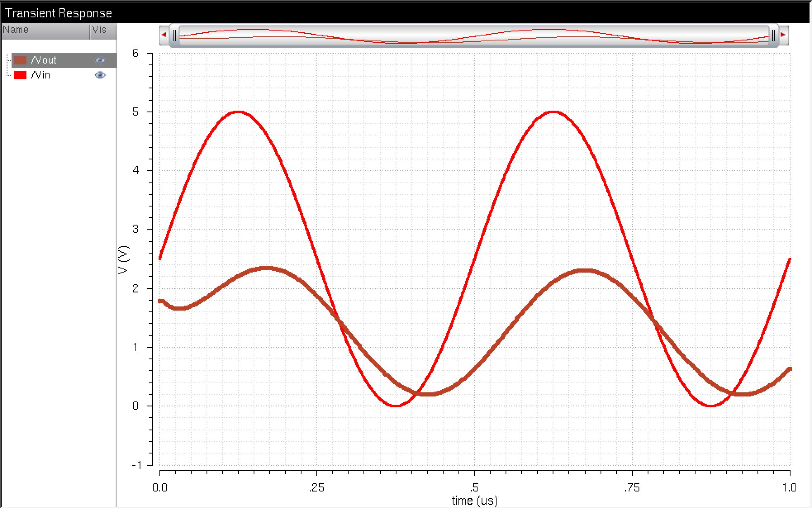This screenshot has height=508, width=812.
Task: Click the waveform overview strip
Action: pos(474,36)
